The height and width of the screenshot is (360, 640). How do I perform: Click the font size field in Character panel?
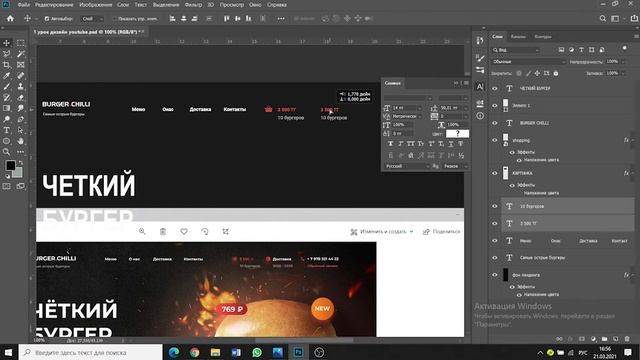pos(404,108)
